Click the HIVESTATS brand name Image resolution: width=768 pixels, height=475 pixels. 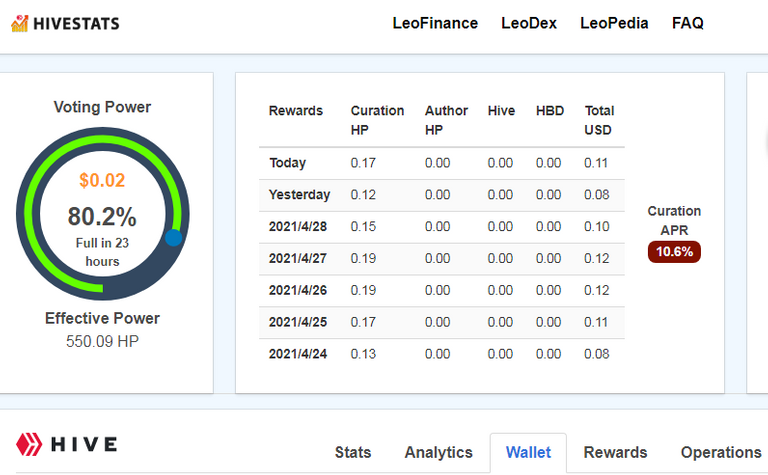coord(76,24)
